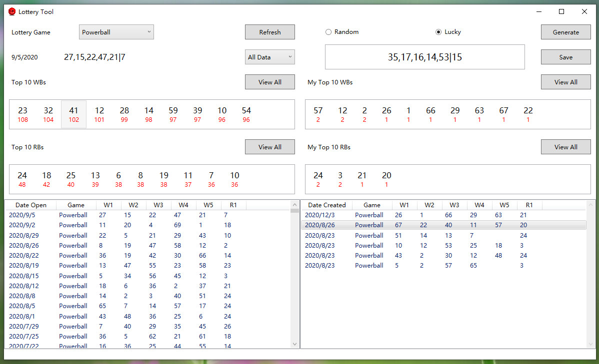Screen dimensions: 599x364
Task: Click View All next to Top 10 RBs
Action: coord(269,147)
